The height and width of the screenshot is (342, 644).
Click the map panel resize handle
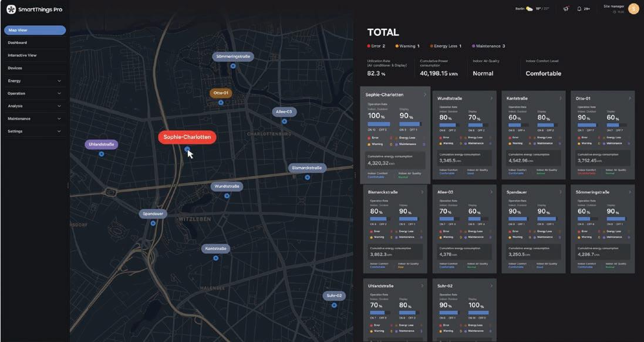(x=355, y=175)
